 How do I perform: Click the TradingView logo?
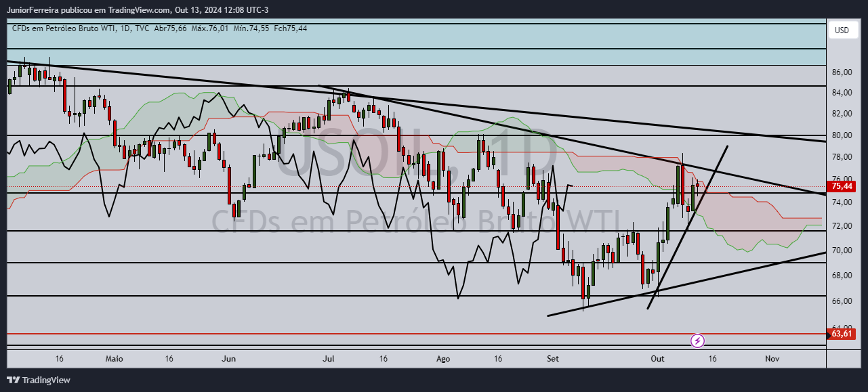39,380
